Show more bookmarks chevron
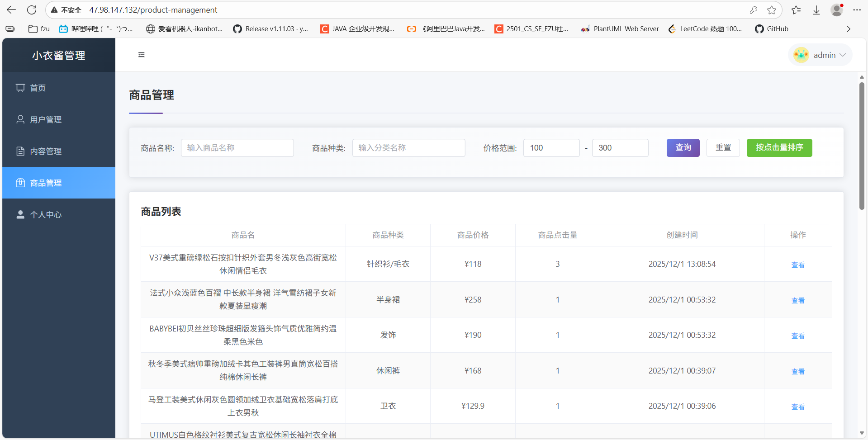Screen dimensions: 868x440 click(x=849, y=29)
